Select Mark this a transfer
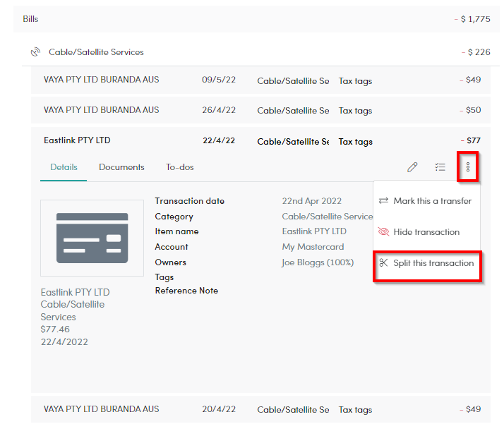Screen dimensions: 504x424 [x=426, y=201]
